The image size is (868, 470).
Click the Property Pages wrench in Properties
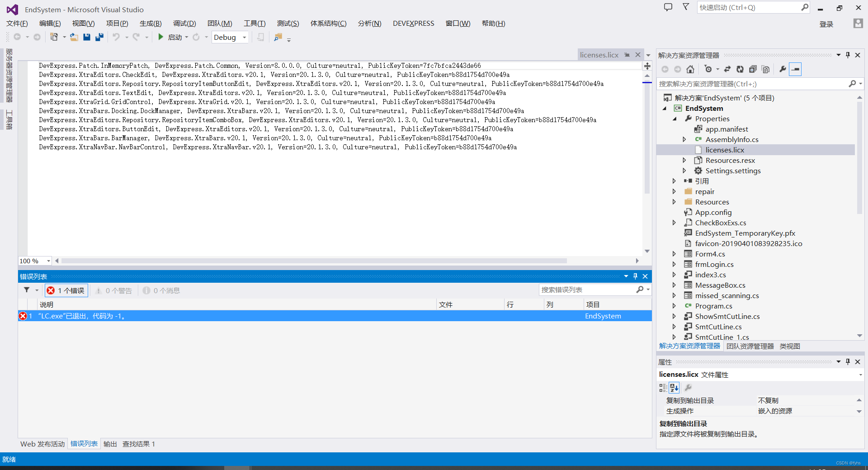coord(688,388)
